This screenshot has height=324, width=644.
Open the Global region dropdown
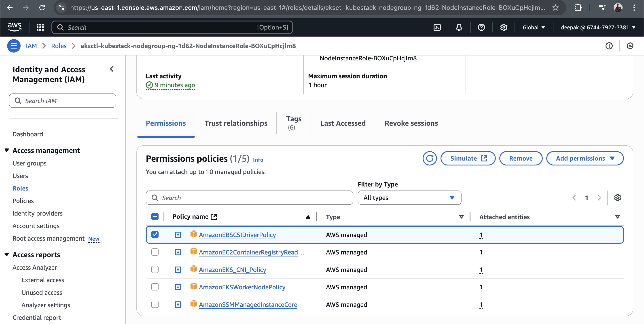[534, 27]
